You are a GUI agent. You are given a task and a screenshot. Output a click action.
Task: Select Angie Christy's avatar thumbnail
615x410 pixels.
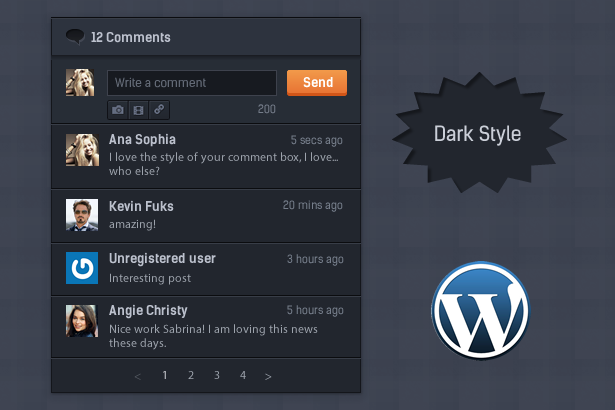pos(82,321)
